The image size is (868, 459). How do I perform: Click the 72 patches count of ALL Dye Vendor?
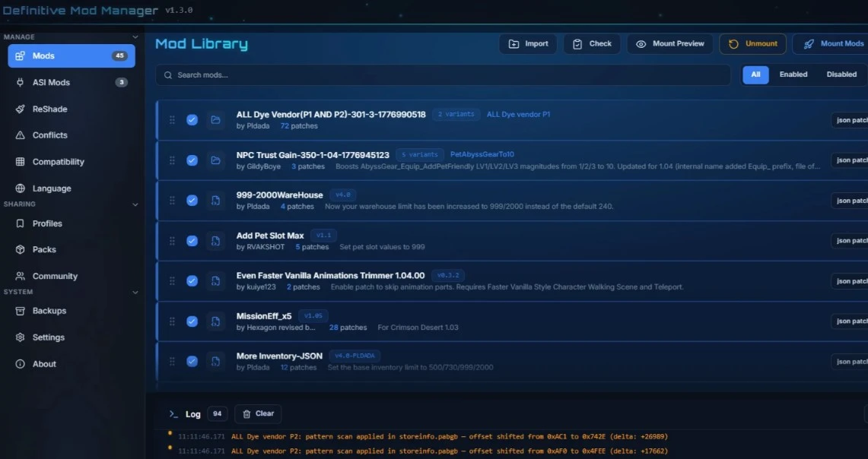[x=299, y=126]
